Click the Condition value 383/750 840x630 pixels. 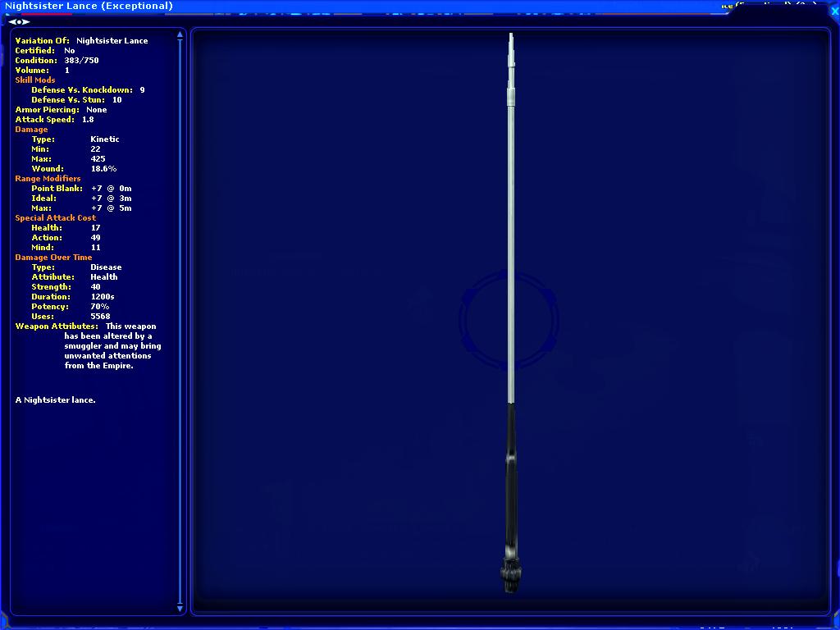point(81,61)
